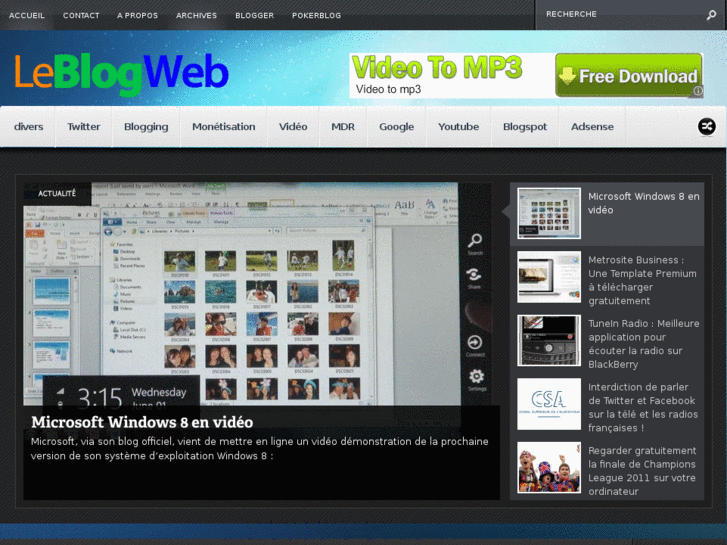727x545 pixels.
Task: Select the Youtube category tab
Action: [x=459, y=127]
